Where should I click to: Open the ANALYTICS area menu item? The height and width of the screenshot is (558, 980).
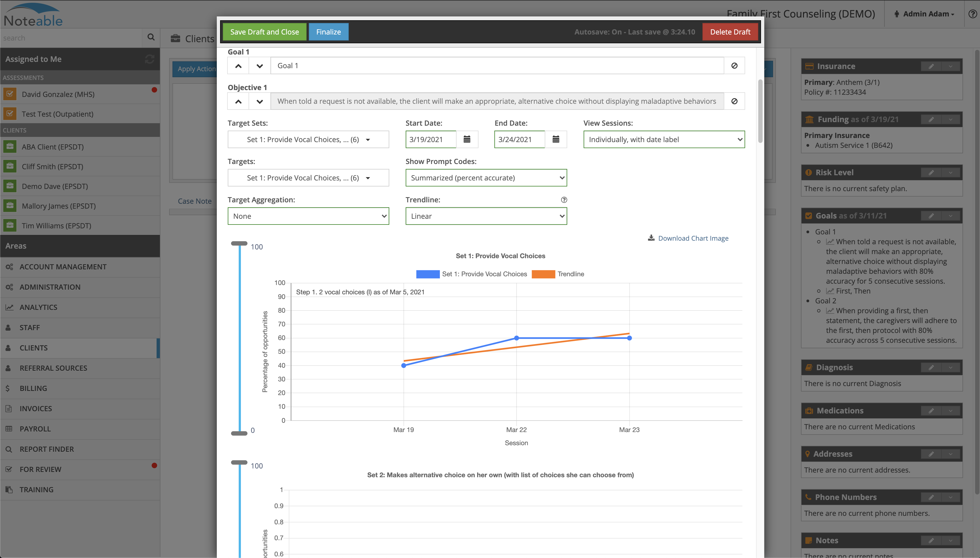(38, 307)
